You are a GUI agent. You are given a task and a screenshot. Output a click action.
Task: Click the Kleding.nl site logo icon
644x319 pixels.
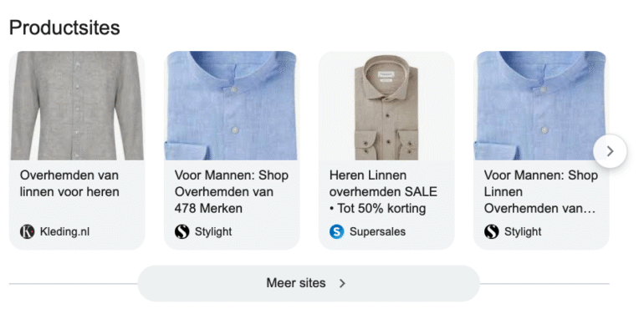coord(27,231)
